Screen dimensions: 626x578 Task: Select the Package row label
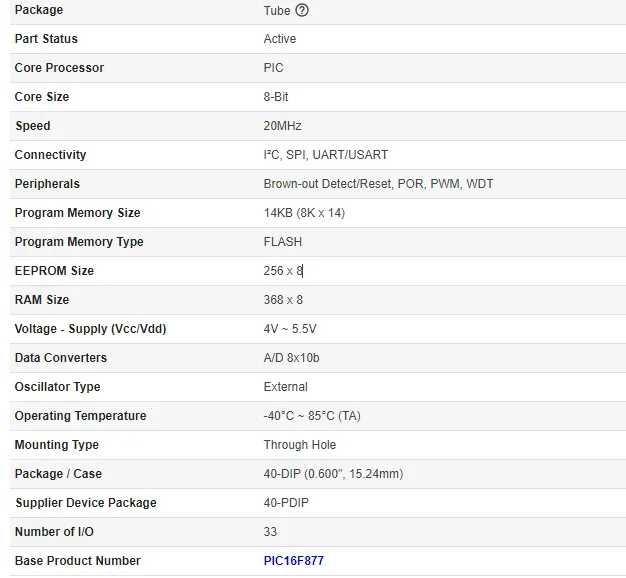[39, 10]
